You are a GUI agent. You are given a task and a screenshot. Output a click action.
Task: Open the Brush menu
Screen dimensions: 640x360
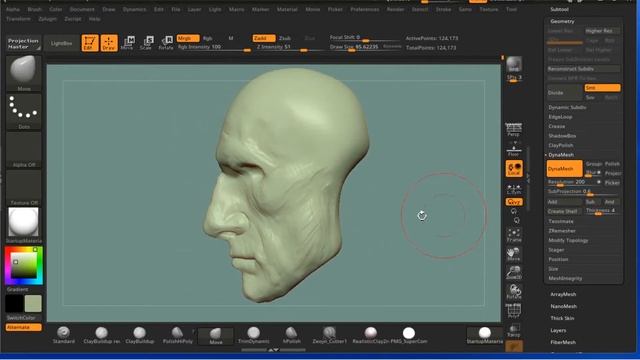(x=35, y=9)
